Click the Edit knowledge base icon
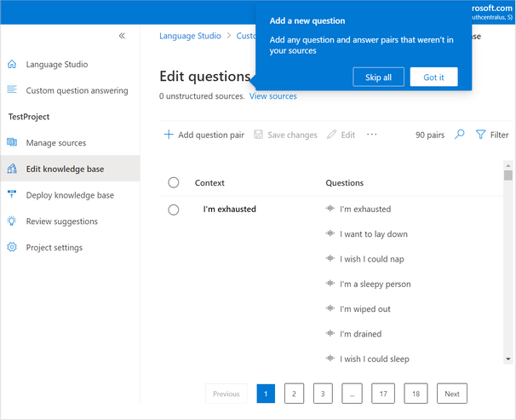 click(x=12, y=169)
